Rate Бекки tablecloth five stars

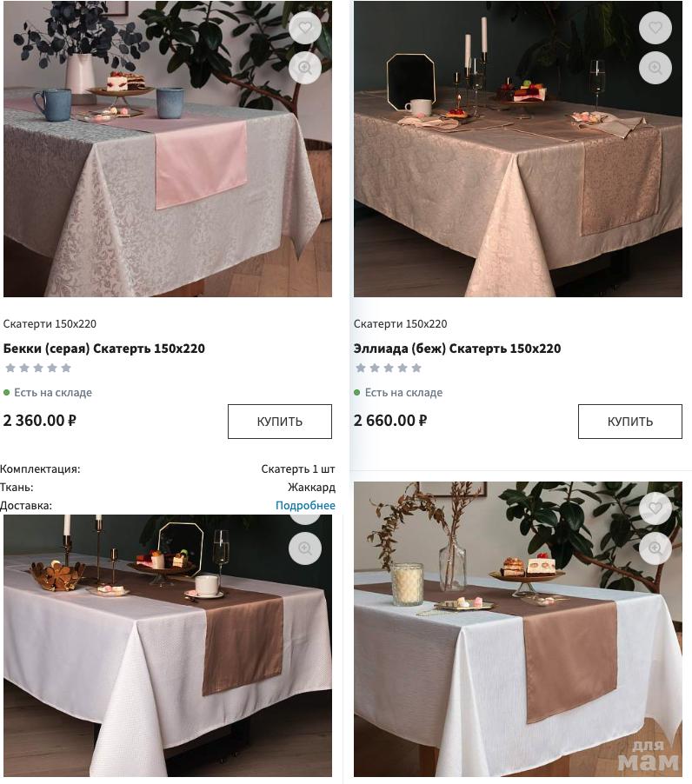click(x=66, y=368)
